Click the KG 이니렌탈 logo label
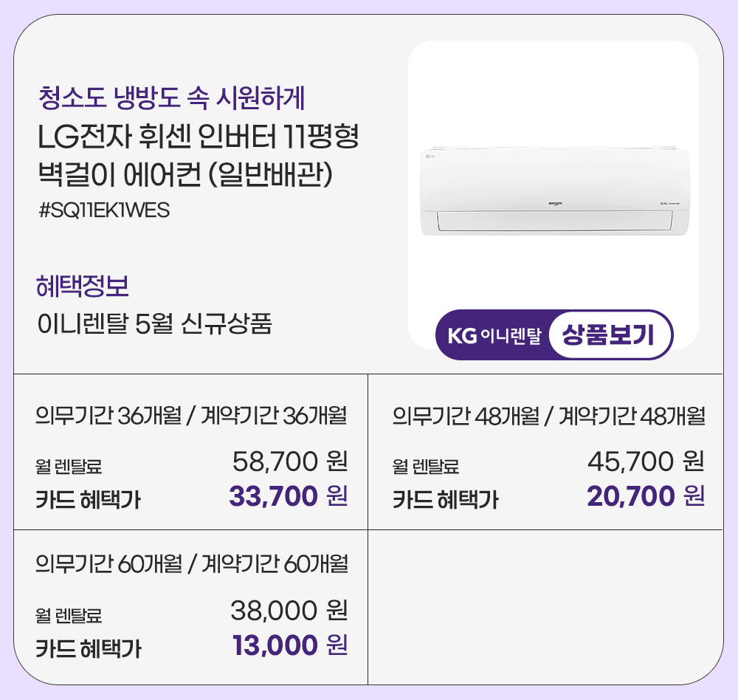738x700 pixels. [x=494, y=336]
